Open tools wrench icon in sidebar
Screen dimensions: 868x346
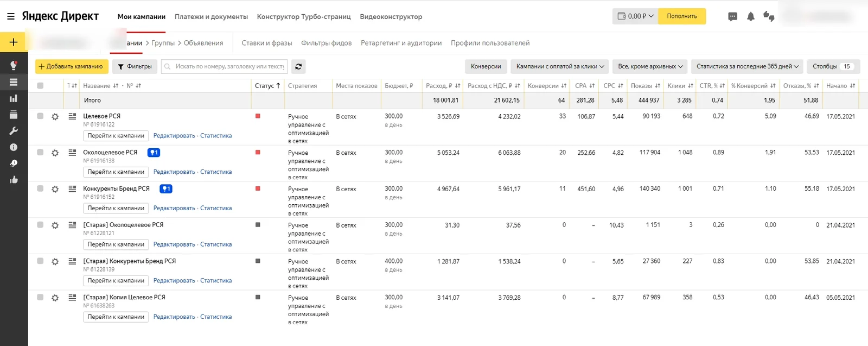click(14, 131)
